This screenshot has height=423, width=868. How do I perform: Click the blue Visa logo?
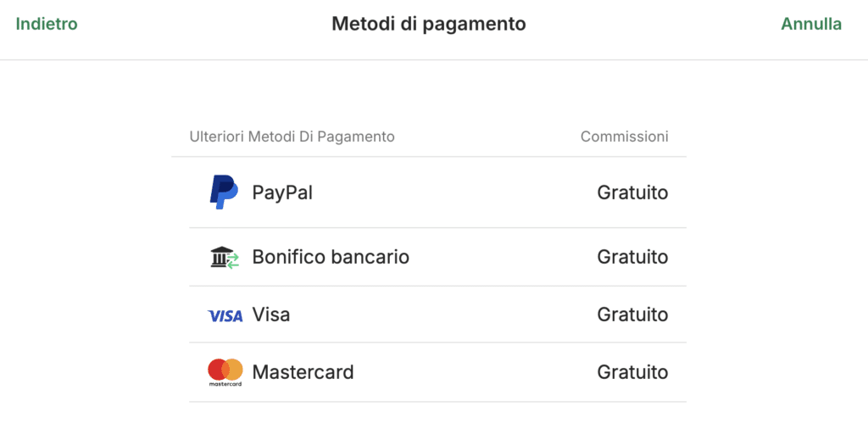tap(225, 315)
